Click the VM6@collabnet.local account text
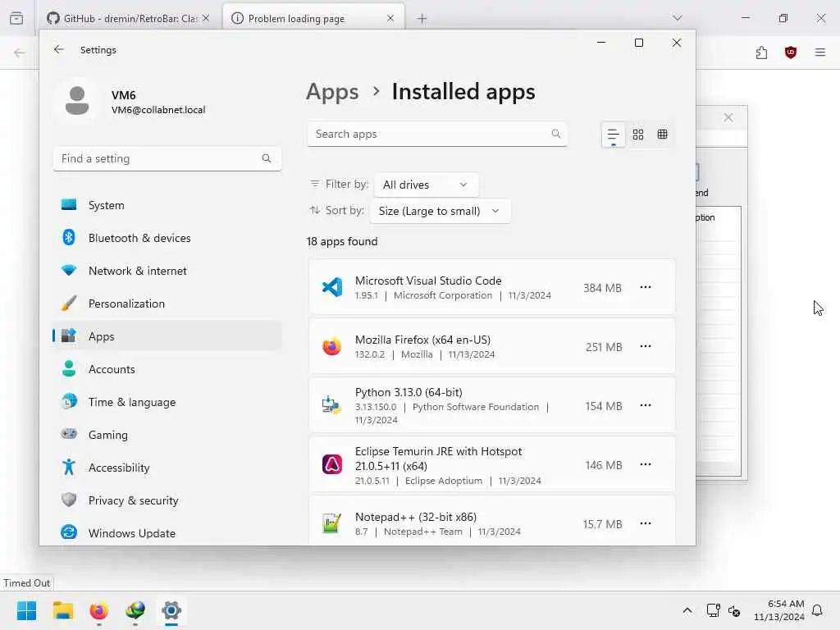 158,110
